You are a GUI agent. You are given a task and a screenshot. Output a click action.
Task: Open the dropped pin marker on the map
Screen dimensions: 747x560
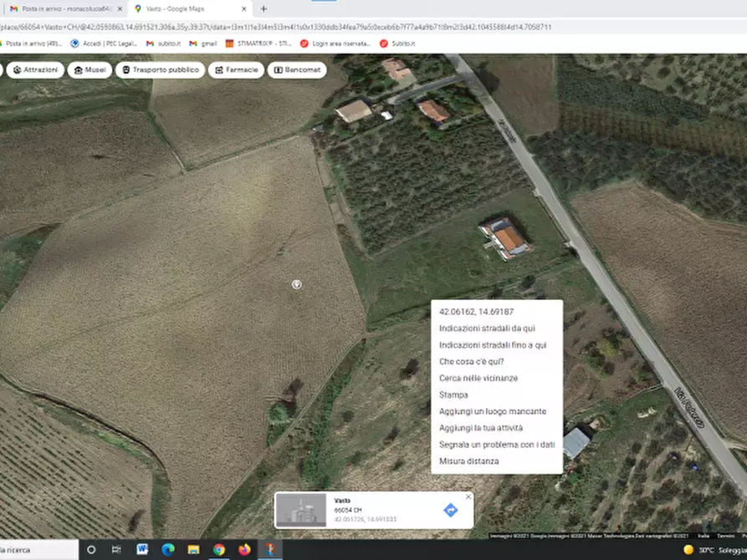296,284
